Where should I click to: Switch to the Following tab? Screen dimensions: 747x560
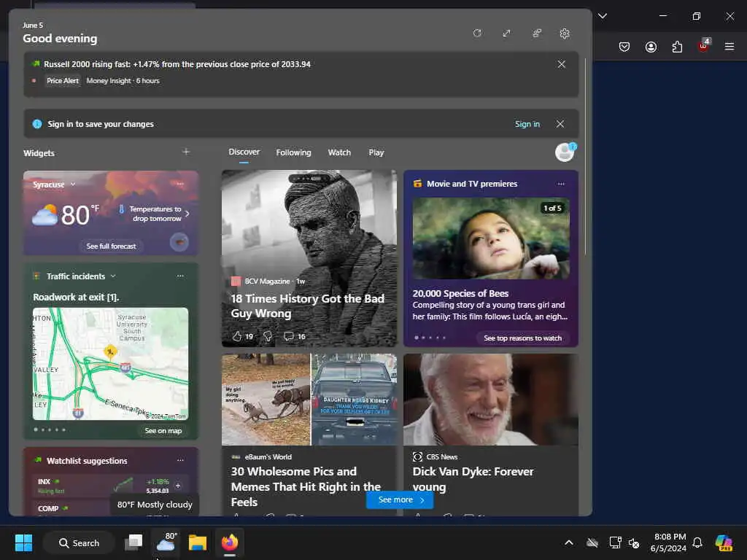(x=293, y=152)
